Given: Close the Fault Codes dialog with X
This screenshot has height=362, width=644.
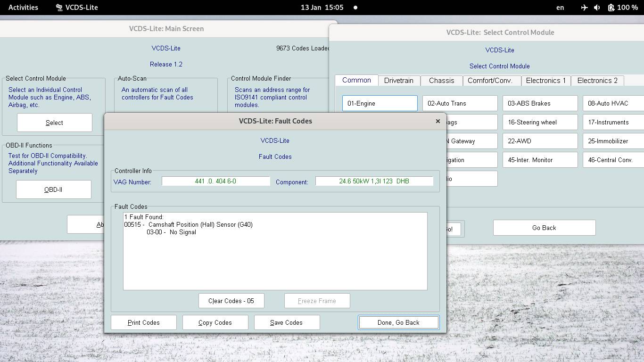Looking at the screenshot, I should coord(438,121).
